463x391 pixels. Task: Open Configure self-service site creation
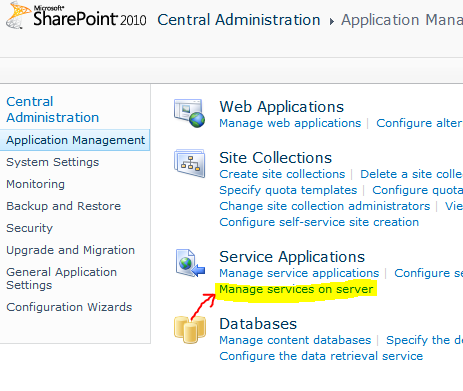coord(319,222)
